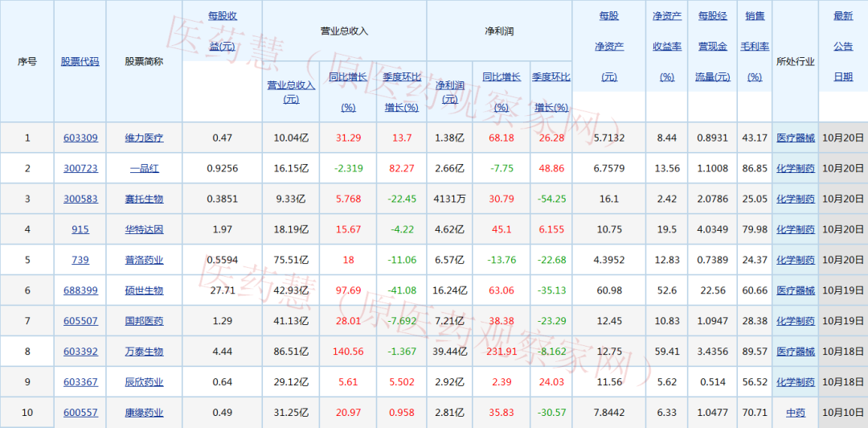This screenshot has width=868, height=428.
Task: Sort by 销售毛利率(%) header
Action: click(755, 47)
